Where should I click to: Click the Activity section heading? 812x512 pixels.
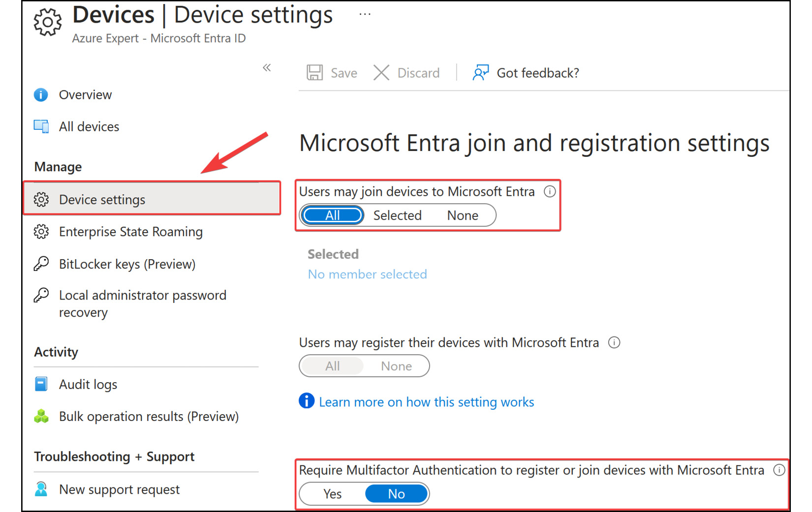tap(56, 352)
